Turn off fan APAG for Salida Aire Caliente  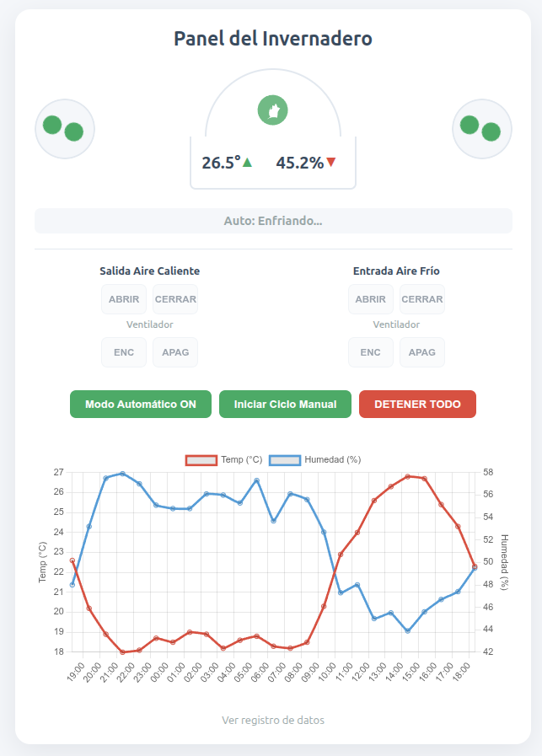(x=175, y=352)
